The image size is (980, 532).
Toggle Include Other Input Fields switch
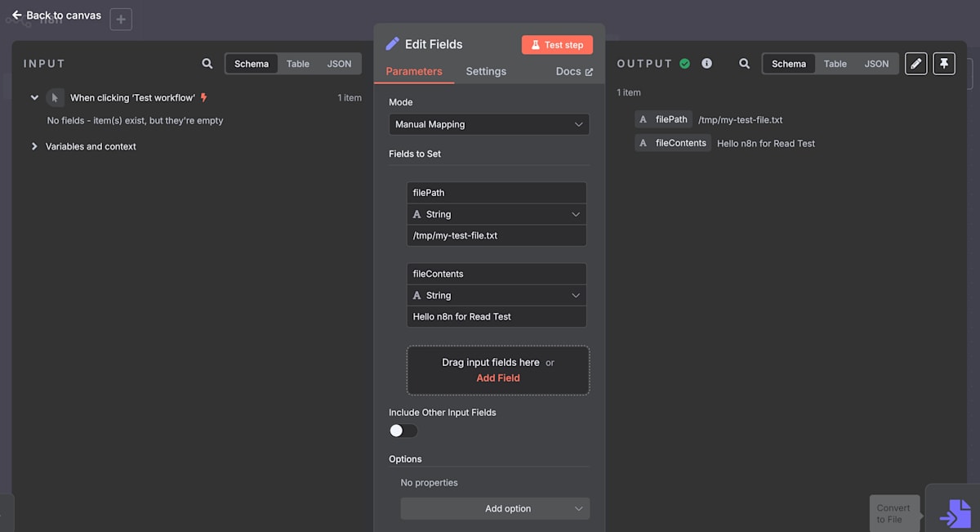pyautogui.click(x=403, y=431)
